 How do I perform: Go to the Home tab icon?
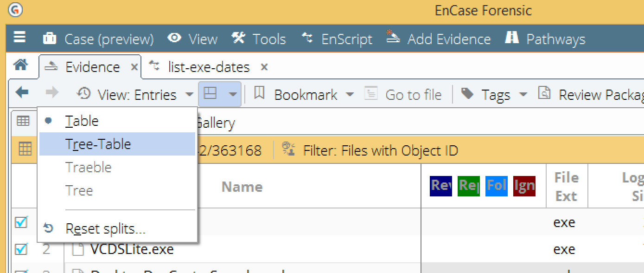pyautogui.click(x=20, y=65)
